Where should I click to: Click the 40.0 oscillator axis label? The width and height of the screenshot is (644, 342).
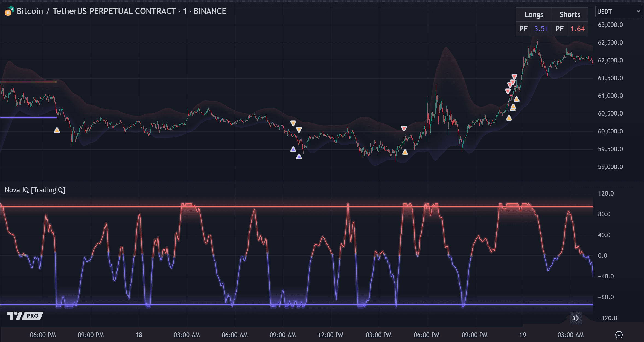click(604, 235)
